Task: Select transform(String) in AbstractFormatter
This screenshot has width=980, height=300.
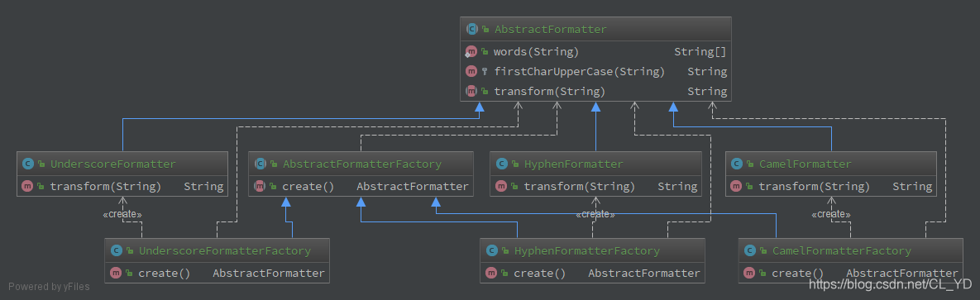Action: tap(550, 91)
